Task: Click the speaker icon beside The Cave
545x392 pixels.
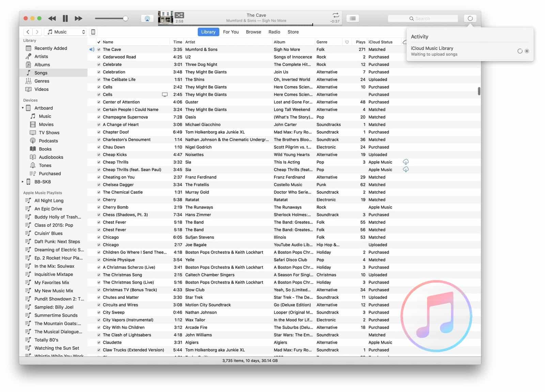Action: tap(92, 49)
